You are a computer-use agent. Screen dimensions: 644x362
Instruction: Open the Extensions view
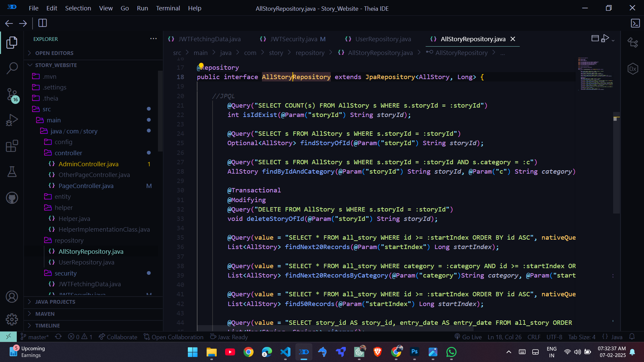pyautogui.click(x=12, y=146)
